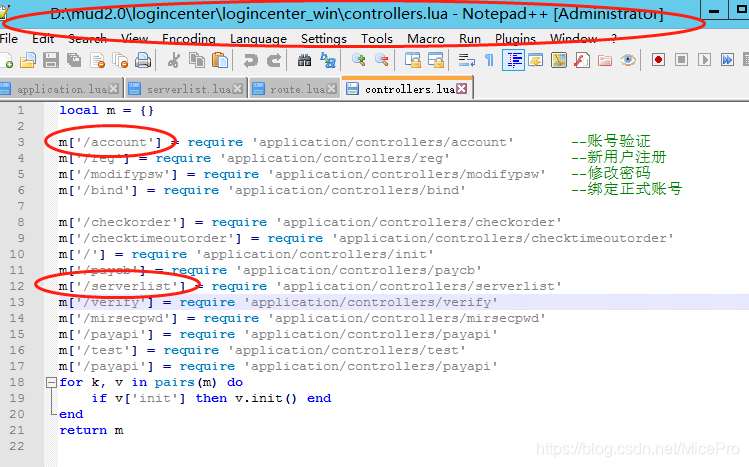Toggle the indent guide icon

(x=513, y=60)
